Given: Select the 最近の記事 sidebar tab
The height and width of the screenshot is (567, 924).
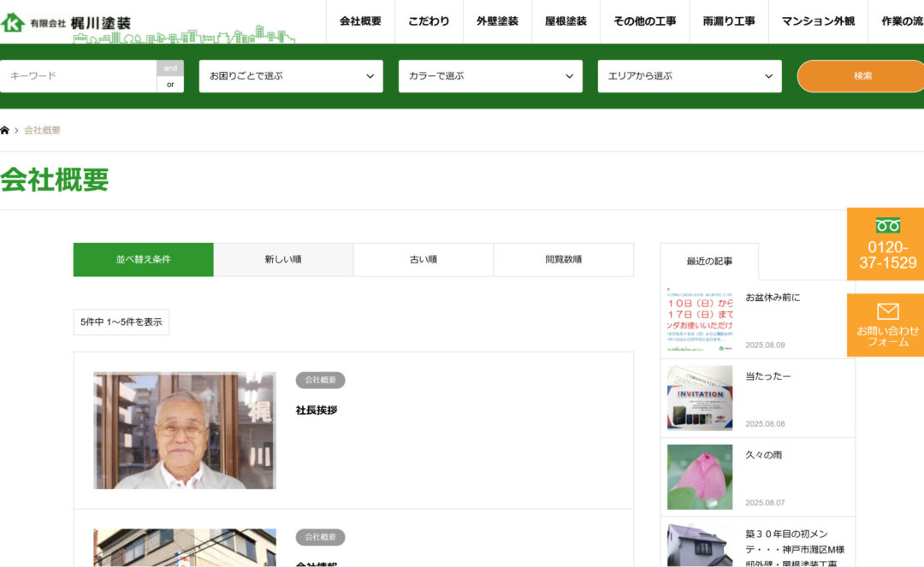Looking at the screenshot, I should tap(709, 262).
